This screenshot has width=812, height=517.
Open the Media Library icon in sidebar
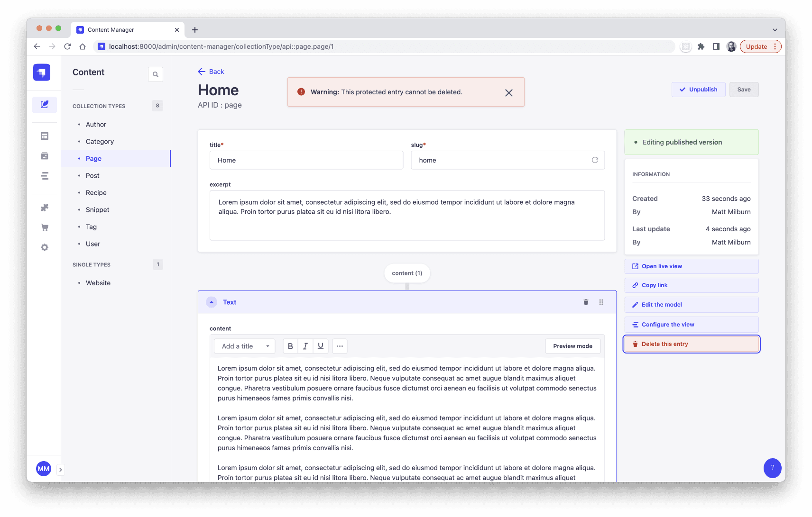point(45,156)
